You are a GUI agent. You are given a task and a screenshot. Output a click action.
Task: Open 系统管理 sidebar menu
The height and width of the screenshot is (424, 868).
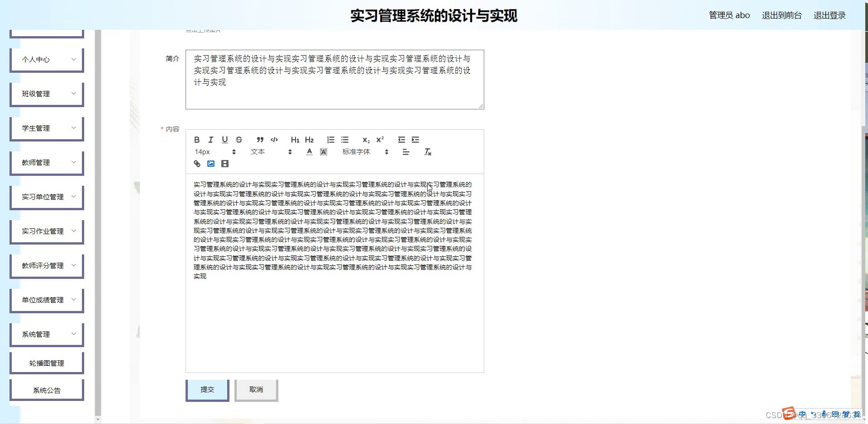[47, 334]
